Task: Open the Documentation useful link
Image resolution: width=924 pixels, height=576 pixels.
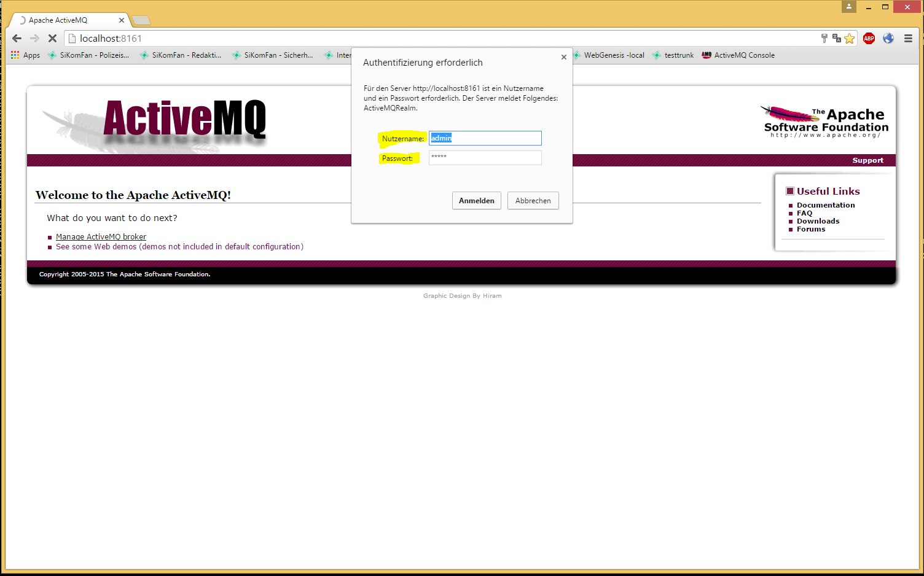Action: [x=825, y=205]
